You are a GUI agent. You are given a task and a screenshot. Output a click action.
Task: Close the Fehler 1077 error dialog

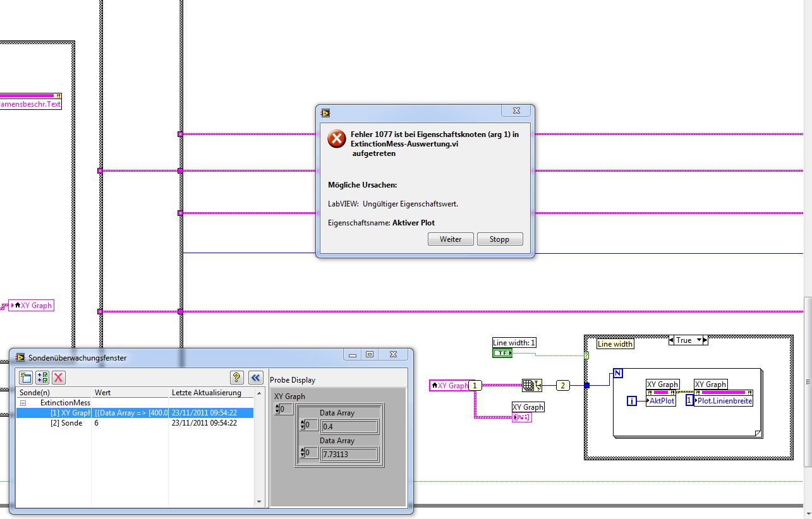516,111
